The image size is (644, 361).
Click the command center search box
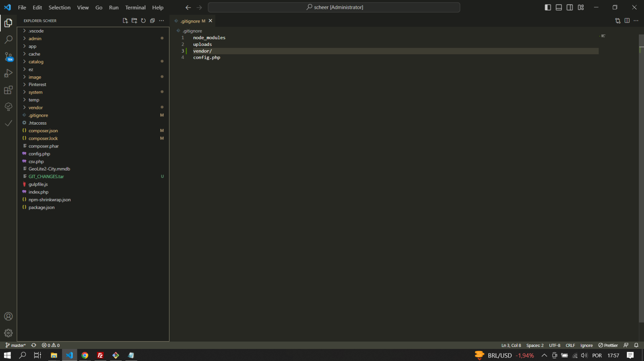pyautogui.click(x=334, y=8)
